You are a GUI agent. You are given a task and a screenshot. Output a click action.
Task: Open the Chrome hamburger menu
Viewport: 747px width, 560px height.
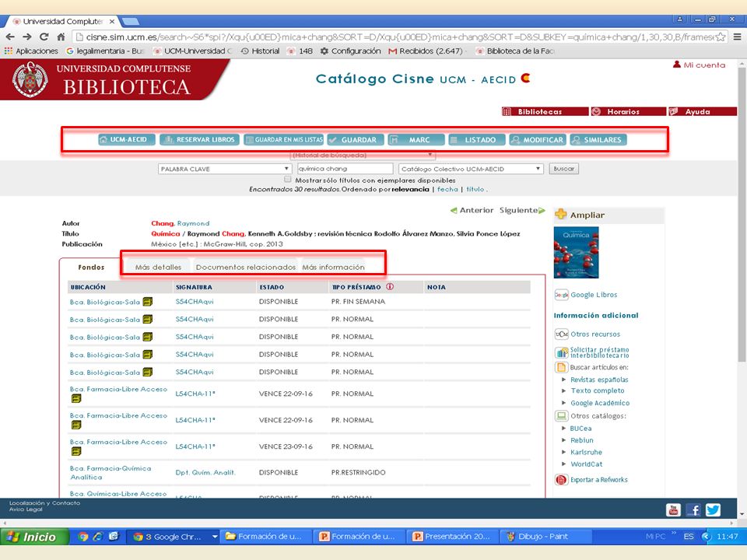[x=737, y=37]
